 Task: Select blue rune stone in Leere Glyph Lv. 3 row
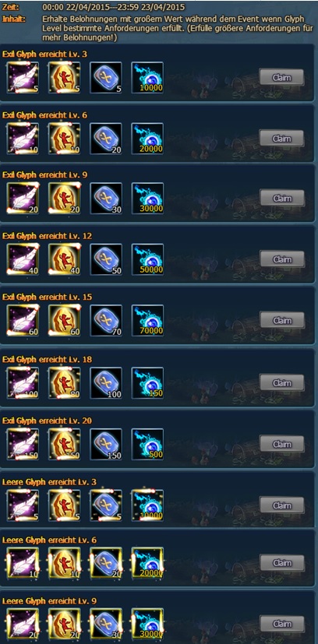[x=106, y=505]
